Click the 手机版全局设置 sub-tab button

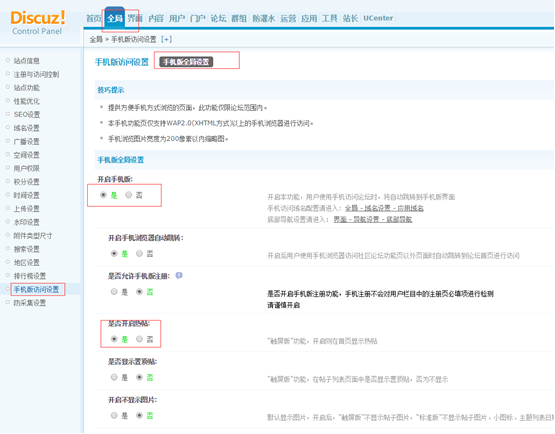(x=186, y=62)
